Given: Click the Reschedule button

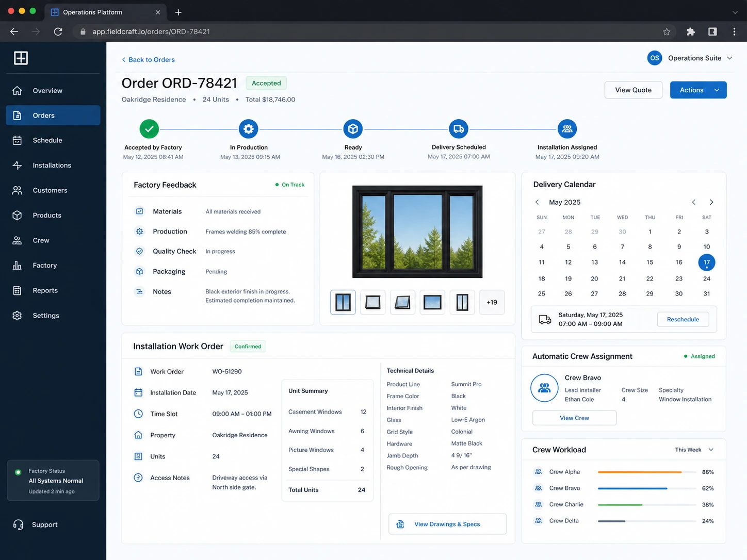Looking at the screenshot, I should pos(683,319).
